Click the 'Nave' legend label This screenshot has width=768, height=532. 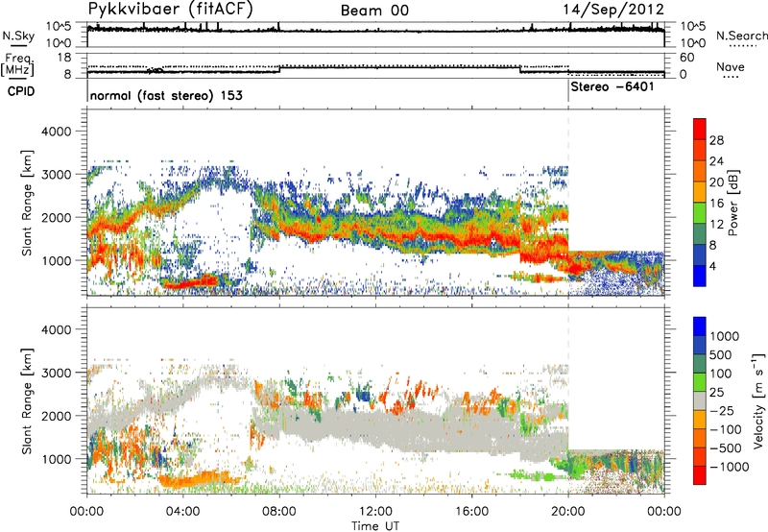tap(731, 67)
